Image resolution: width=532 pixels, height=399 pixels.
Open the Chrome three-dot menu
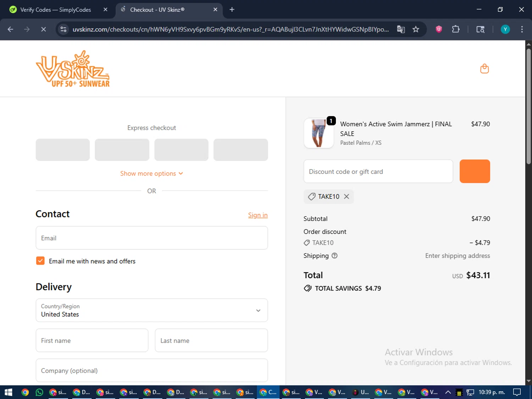pos(522,29)
